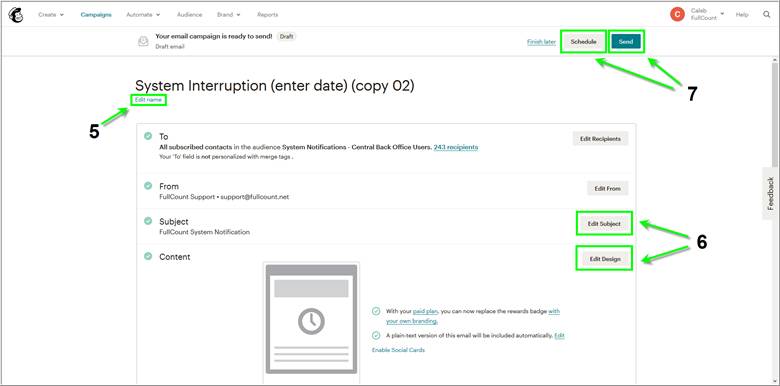Click the Edit From button
780x386 pixels.
click(x=607, y=188)
